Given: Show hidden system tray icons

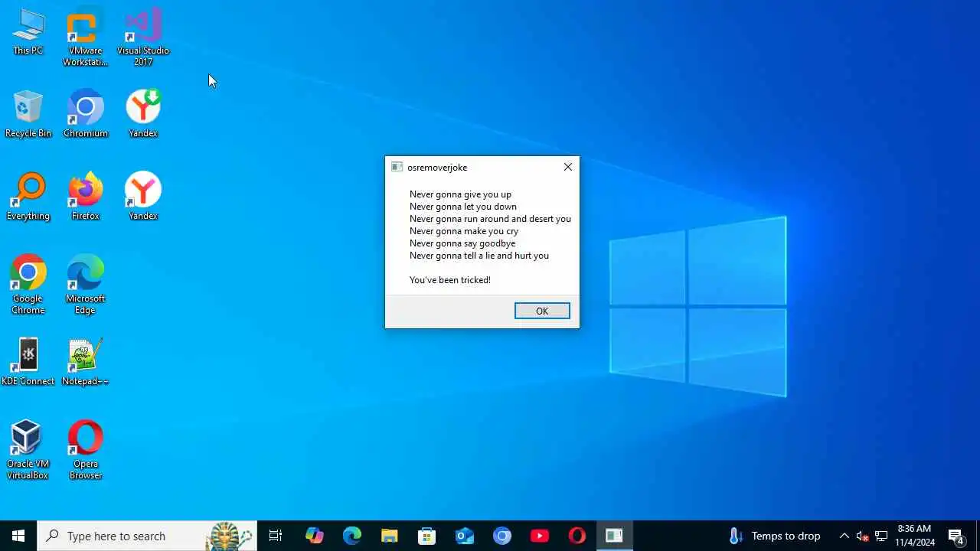Looking at the screenshot, I should (x=844, y=536).
